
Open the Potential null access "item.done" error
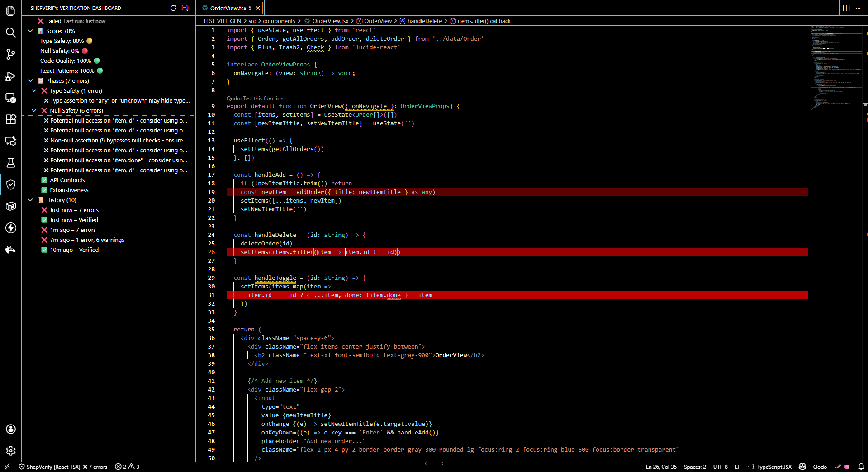pyautogui.click(x=109, y=160)
